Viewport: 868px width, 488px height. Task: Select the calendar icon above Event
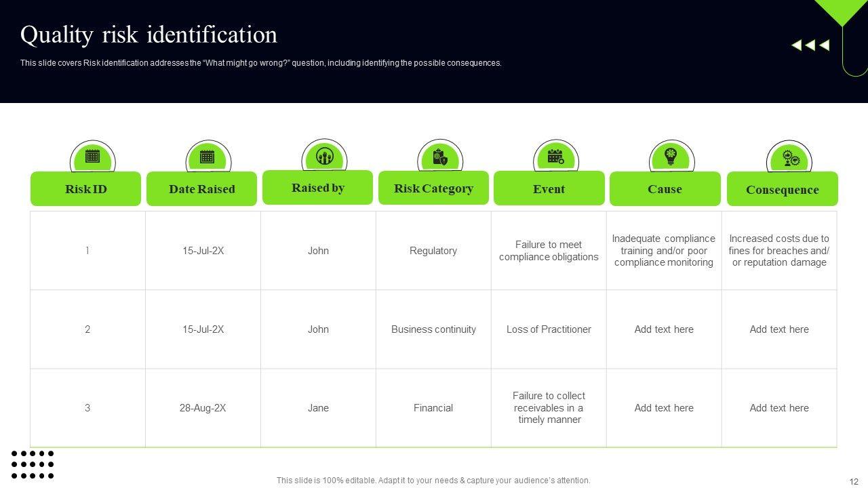tap(555, 157)
